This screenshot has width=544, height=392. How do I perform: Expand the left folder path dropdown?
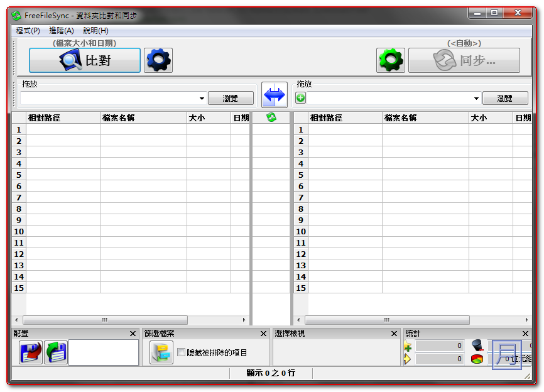pos(202,99)
